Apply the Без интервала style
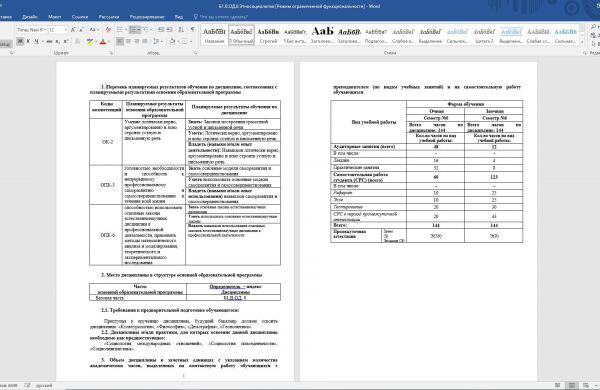The width and height of the screenshot is (600, 390). 295,35
